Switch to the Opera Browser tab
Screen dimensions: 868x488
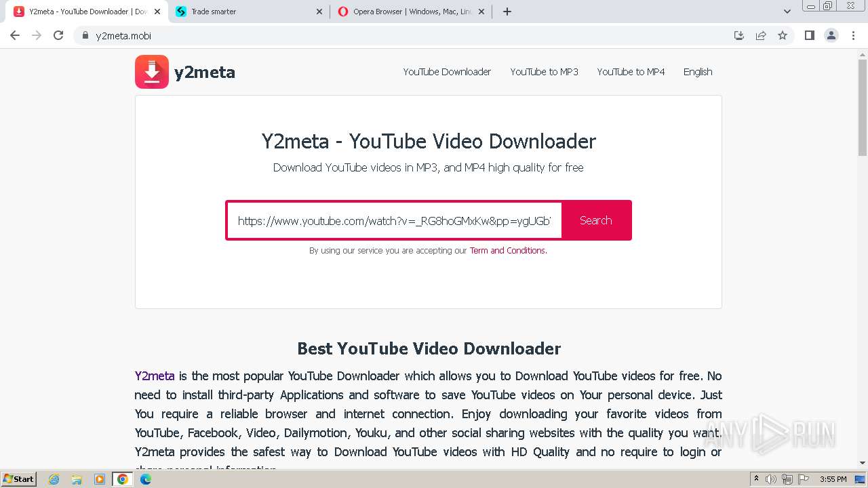click(411, 12)
